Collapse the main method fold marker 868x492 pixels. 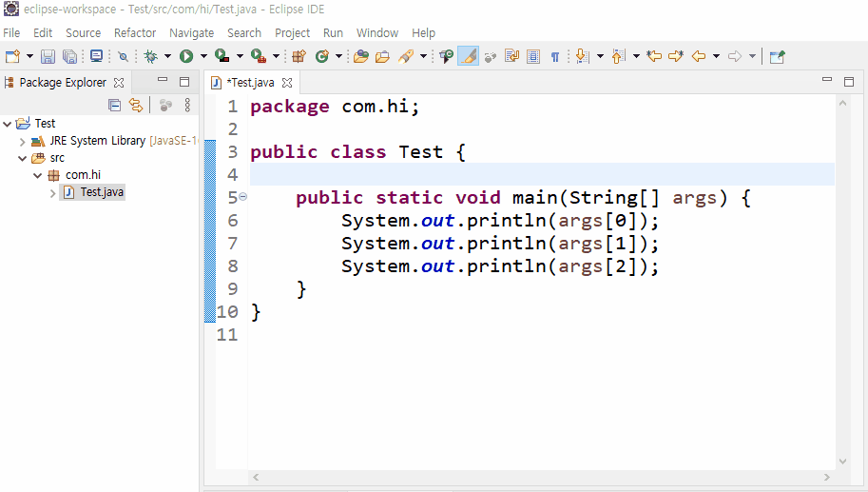(x=243, y=197)
